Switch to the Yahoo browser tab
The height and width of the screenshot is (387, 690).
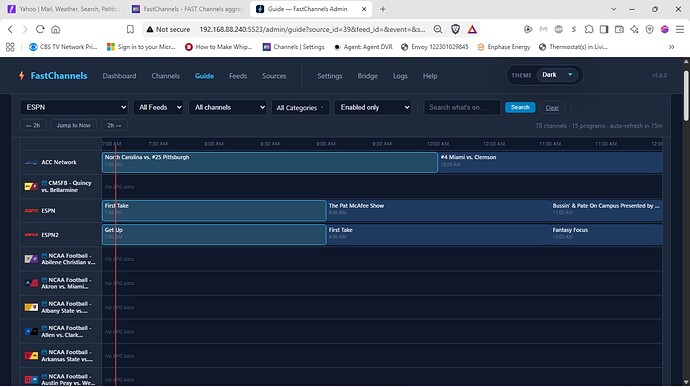63,9
